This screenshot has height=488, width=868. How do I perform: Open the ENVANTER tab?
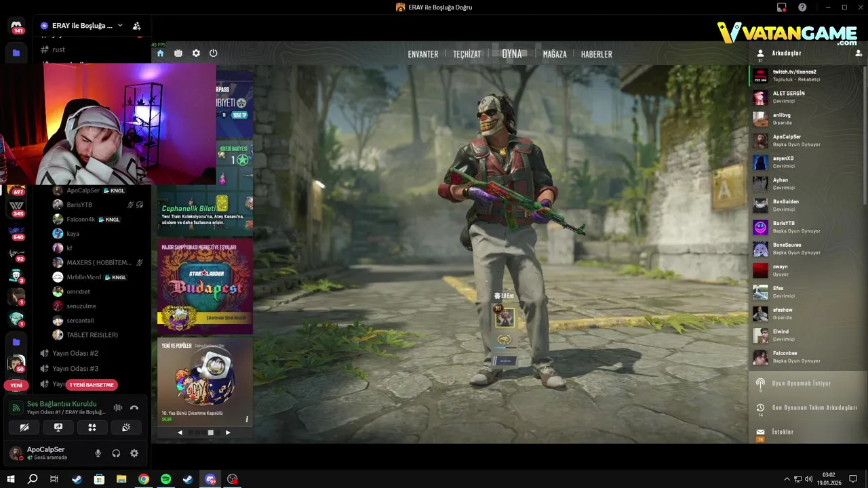coord(422,54)
